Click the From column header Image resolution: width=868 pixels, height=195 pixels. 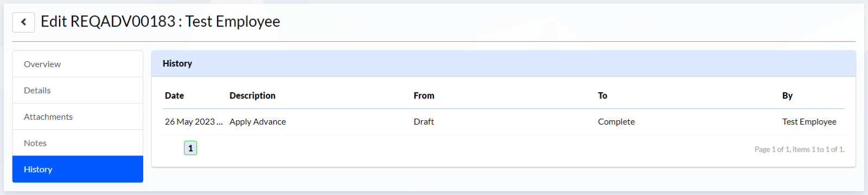click(x=424, y=95)
